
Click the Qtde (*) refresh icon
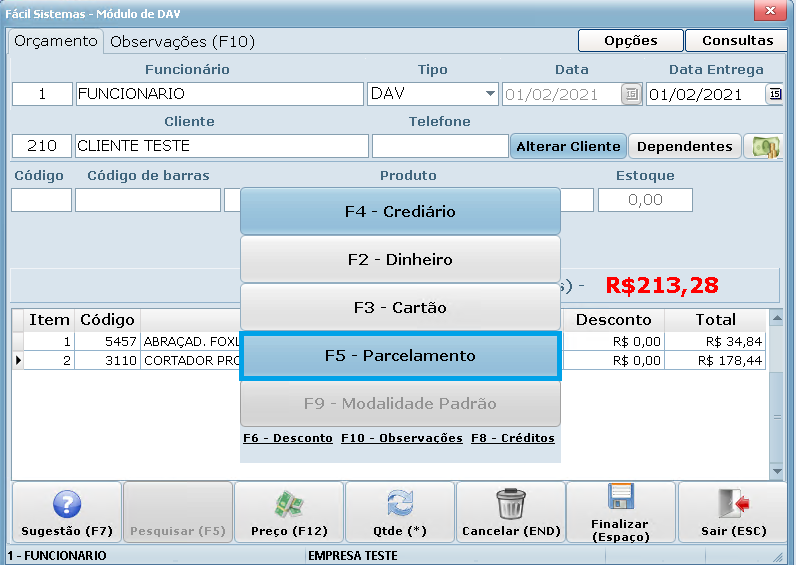coord(399,504)
